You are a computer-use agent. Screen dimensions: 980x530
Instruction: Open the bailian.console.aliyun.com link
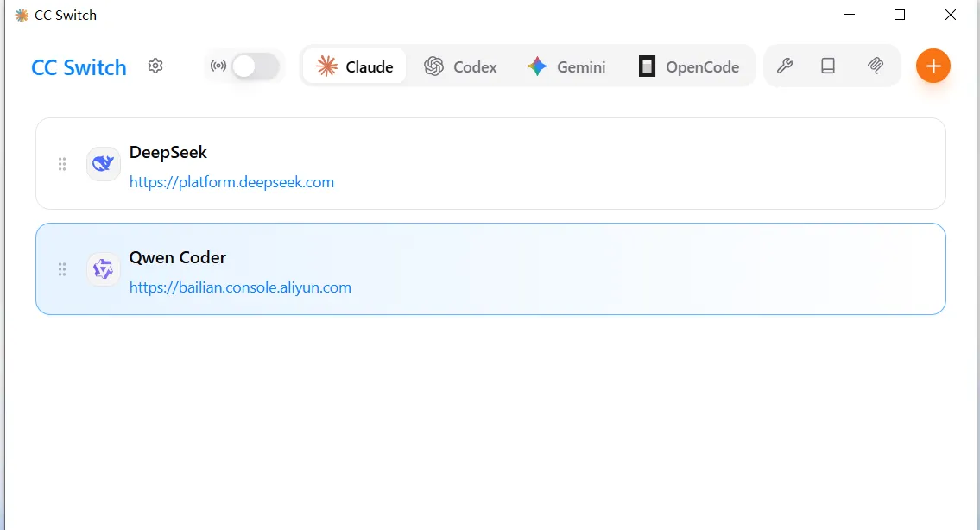point(240,287)
